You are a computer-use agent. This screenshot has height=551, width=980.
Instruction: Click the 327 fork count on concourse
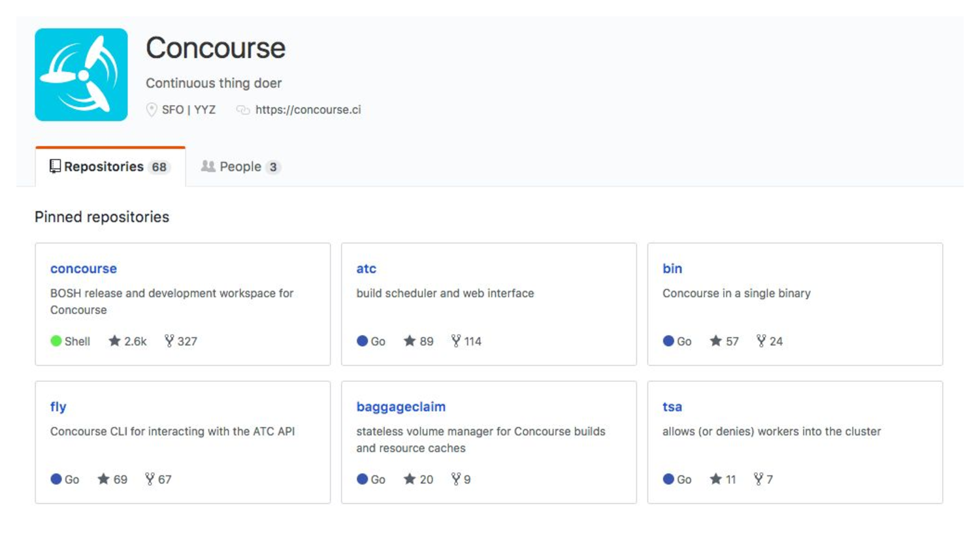(188, 341)
